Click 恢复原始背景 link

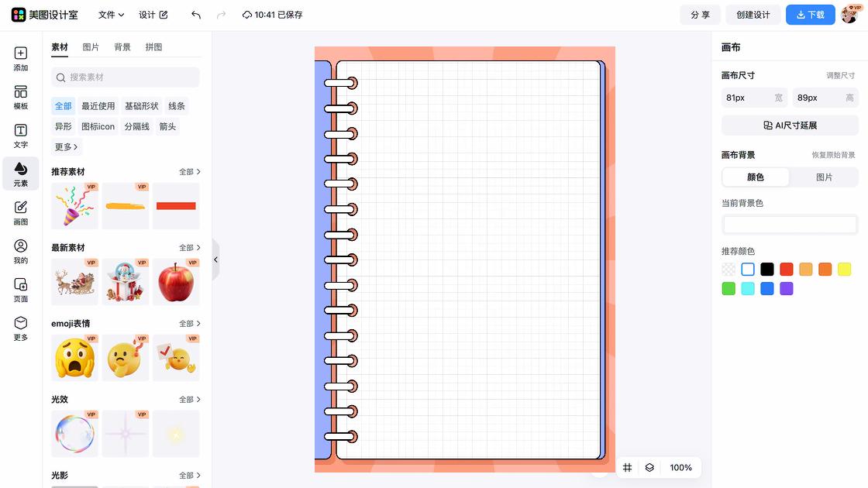point(833,155)
